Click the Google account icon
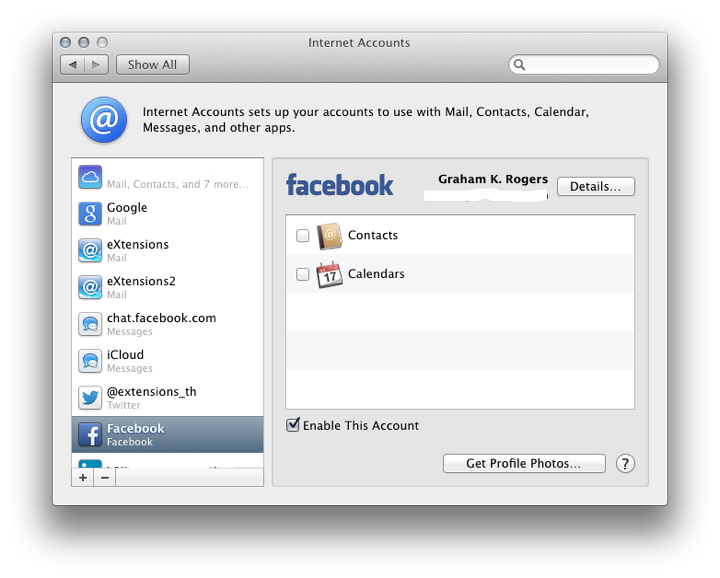Screen dimensions: 720x578 (x=90, y=214)
